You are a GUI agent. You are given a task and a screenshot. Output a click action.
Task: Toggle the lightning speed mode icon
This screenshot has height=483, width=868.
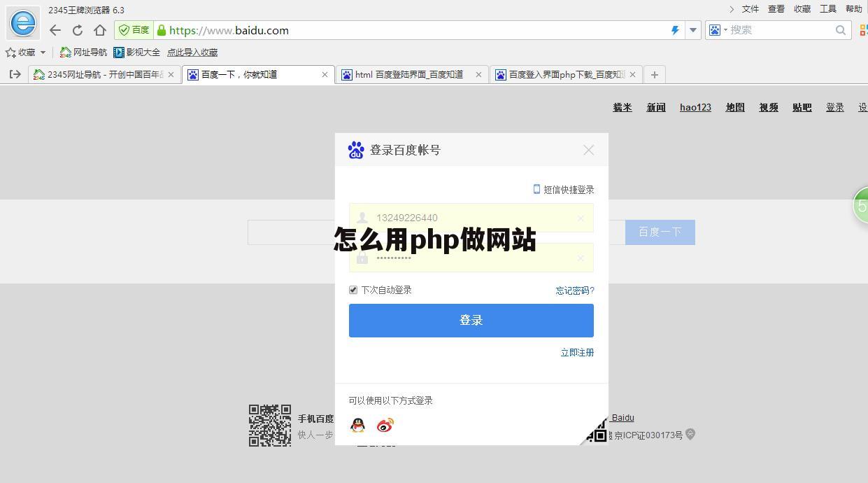pos(675,30)
